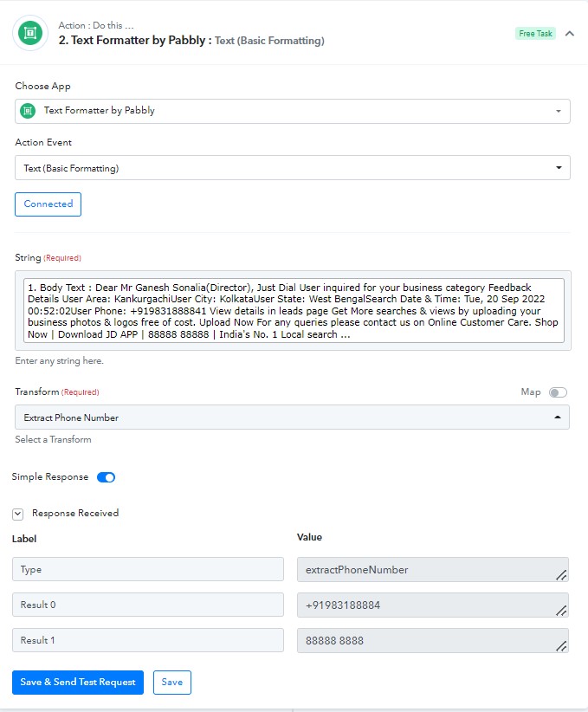
Task: Click the Result 1 label field
Action: click(x=148, y=640)
